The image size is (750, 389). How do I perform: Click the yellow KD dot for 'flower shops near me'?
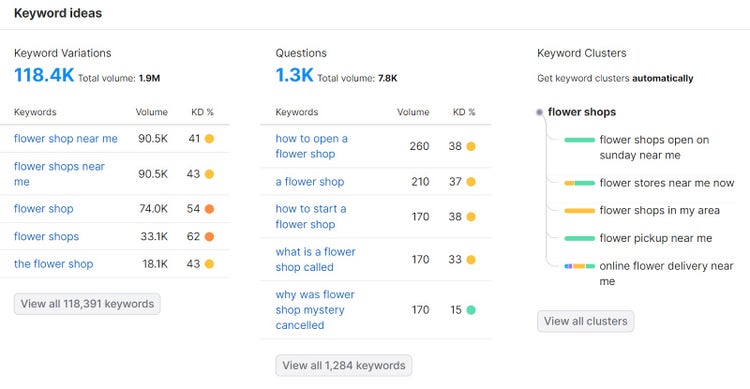click(x=209, y=174)
